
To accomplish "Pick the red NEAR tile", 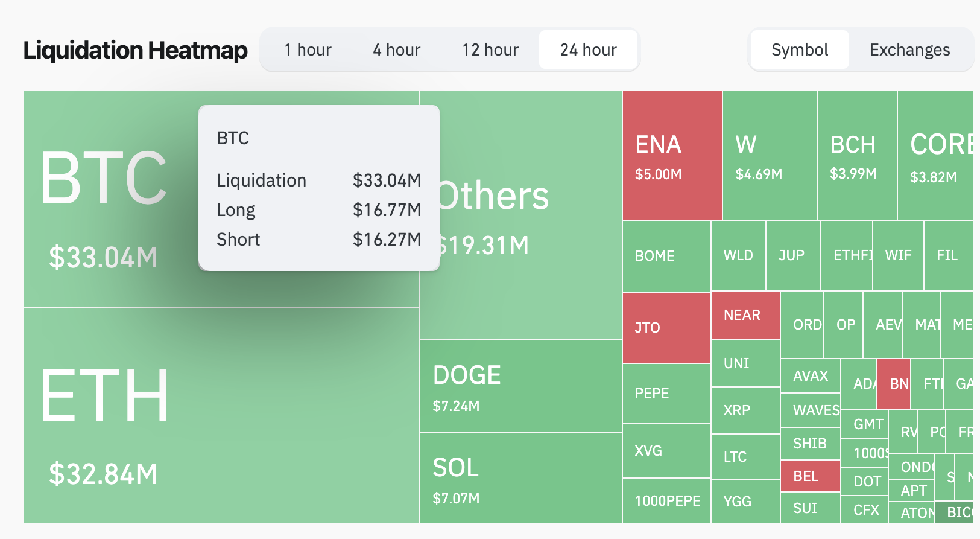I will point(745,315).
